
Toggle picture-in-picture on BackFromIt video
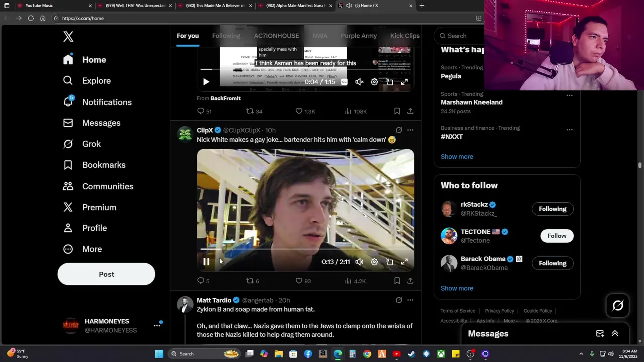click(389, 82)
